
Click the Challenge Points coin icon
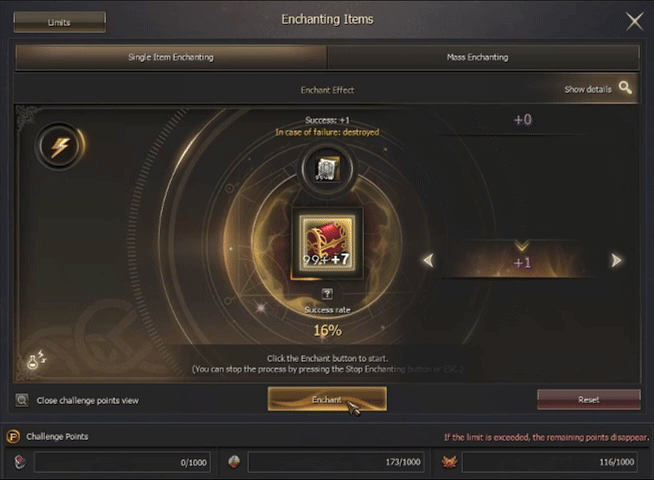pyautogui.click(x=13, y=437)
